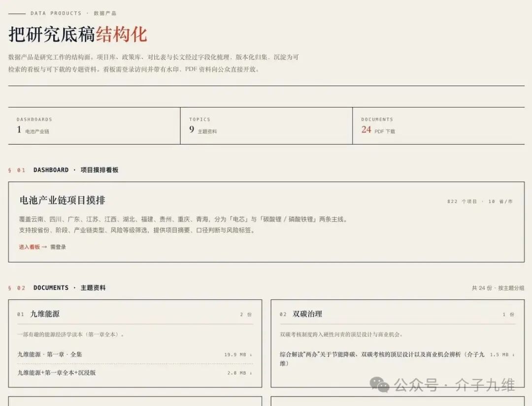Click the 双碳考核制度跨入硬性问责 description

341,335
